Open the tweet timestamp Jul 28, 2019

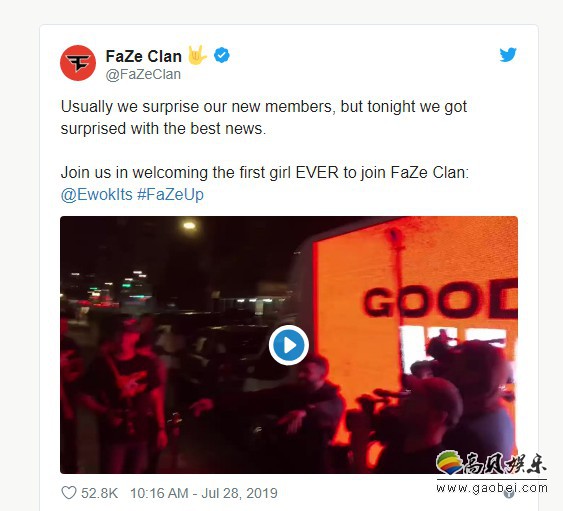pos(204,493)
